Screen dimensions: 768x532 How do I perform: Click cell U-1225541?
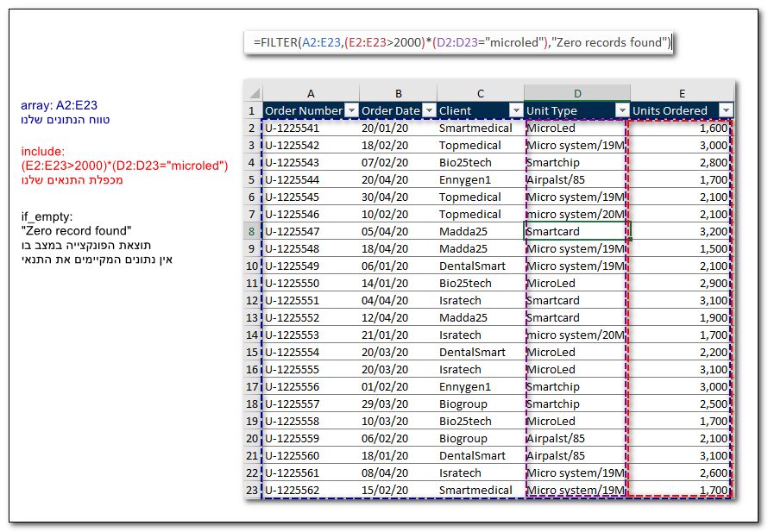[x=311, y=128]
